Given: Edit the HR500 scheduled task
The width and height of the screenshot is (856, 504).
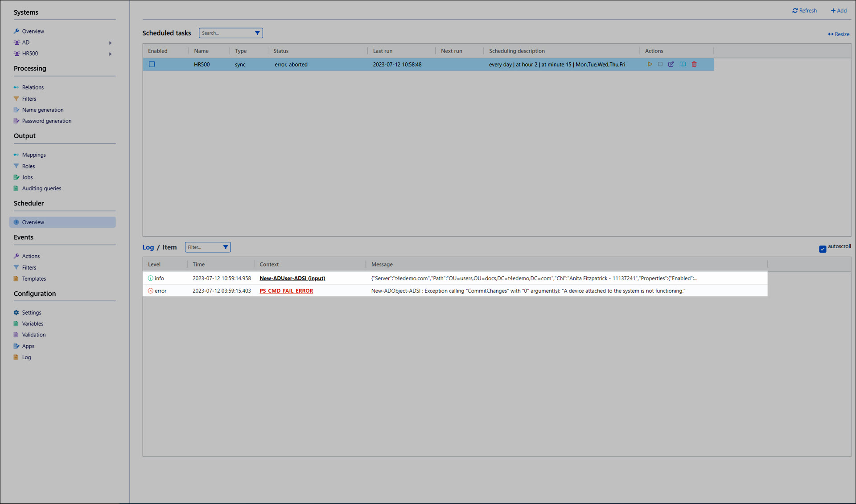Looking at the screenshot, I should click(x=671, y=64).
